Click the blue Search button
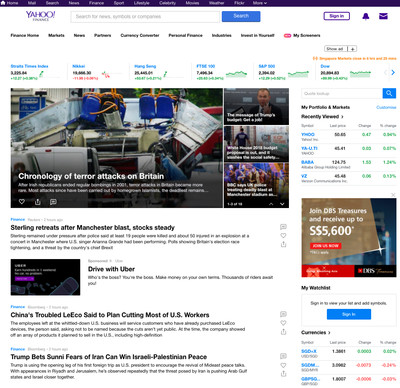Viewport: 400px width, 388px height. pyautogui.click(x=241, y=16)
